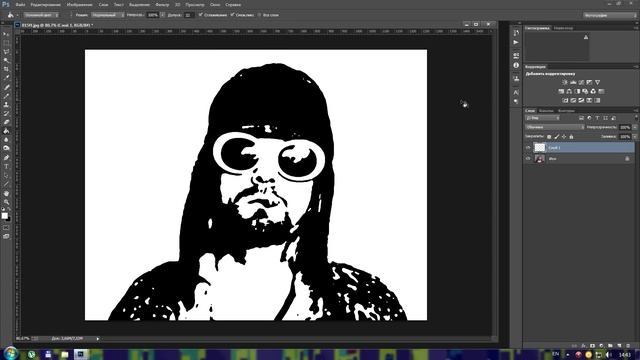The width and height of the screenshot is (640, 360).
Task: Open the Фильтр menu
Action: (x=162, y=5)
